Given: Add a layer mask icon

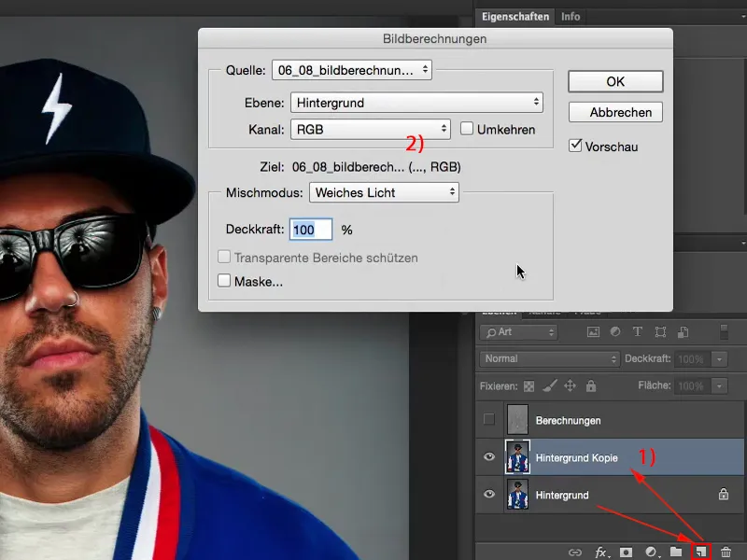Looking at the screenshot, I should pos(626,553).
